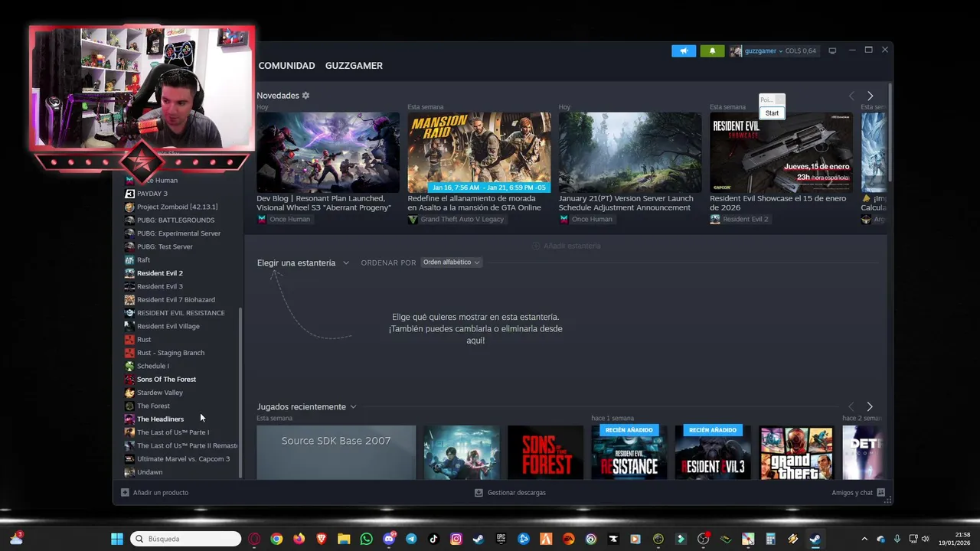Click the Stardew Valley game icon
The image size is (980, 551).
(x=129, y=393)
